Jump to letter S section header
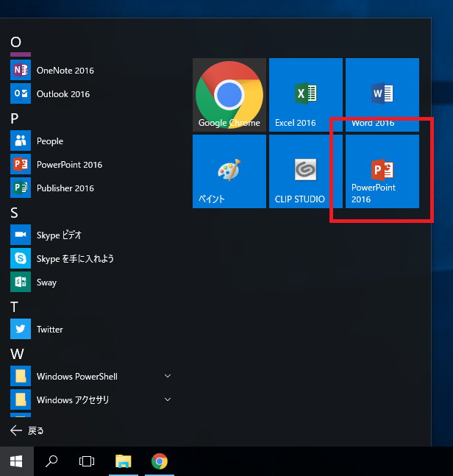Image resolution: width=453 pixels, height=476 pixels. point(15,213)
